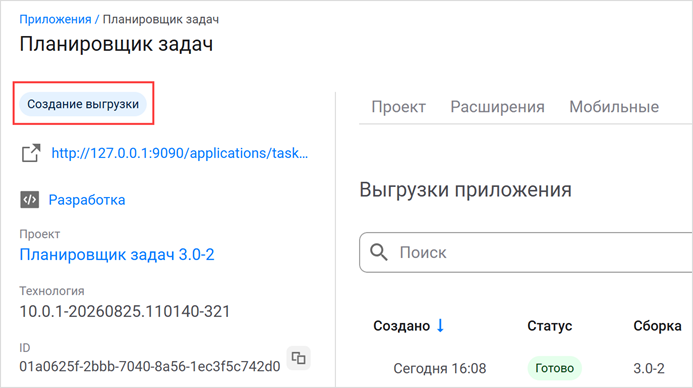This screenshot has width=693, height=388.
Task: Copy the application ID with copy icon
Action: tap(299, 358)
